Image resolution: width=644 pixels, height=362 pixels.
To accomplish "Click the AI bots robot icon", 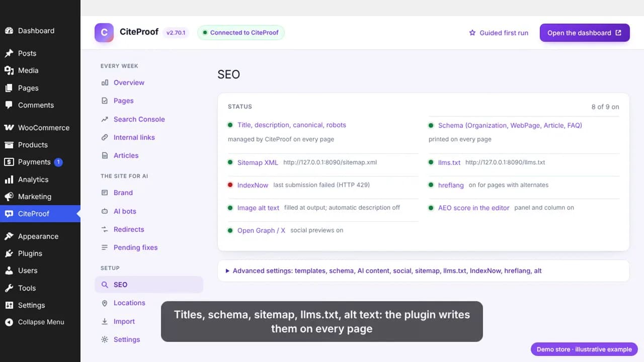I will tap(105, 211).
